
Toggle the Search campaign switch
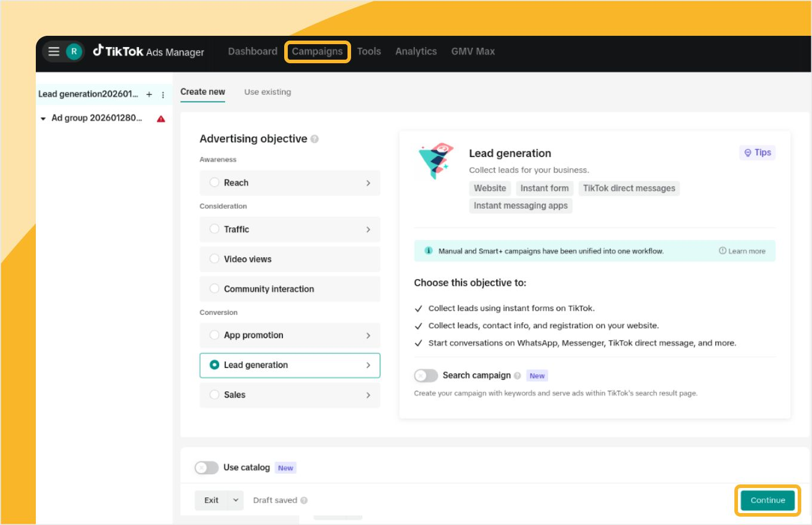(x=426, y=375)
